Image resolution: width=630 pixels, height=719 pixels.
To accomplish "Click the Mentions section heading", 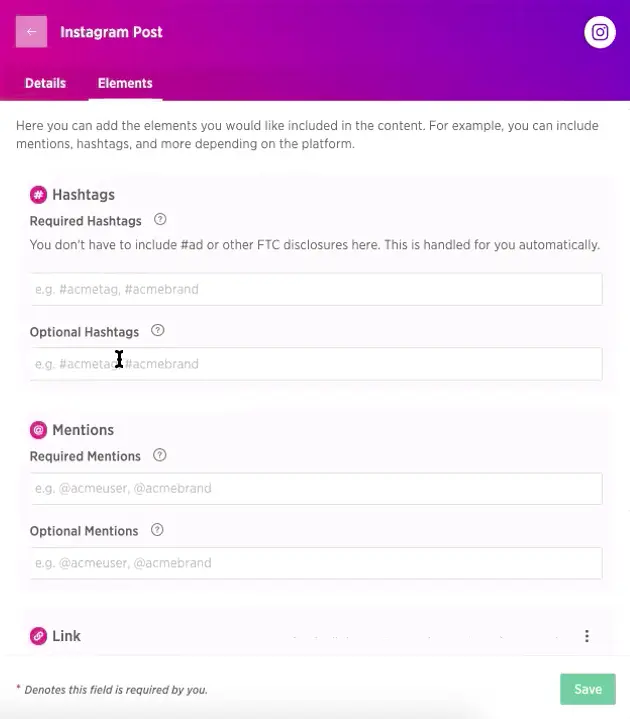I will [83, 430].
